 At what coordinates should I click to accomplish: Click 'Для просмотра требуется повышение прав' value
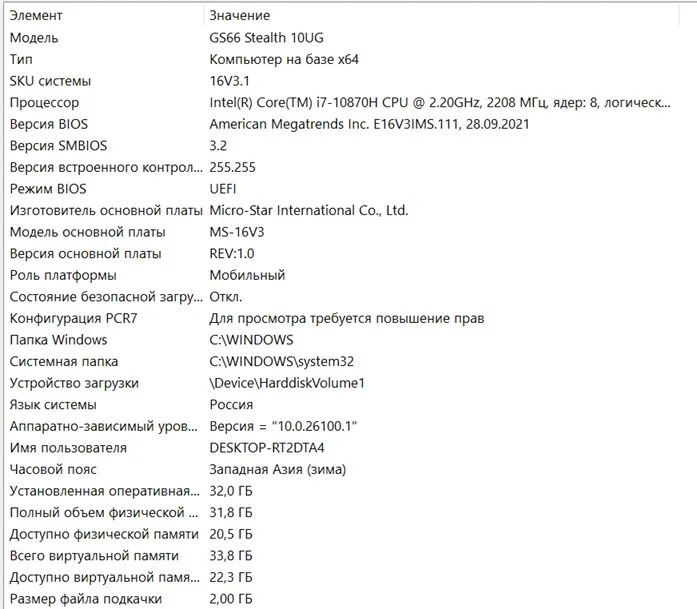(347, 319)
